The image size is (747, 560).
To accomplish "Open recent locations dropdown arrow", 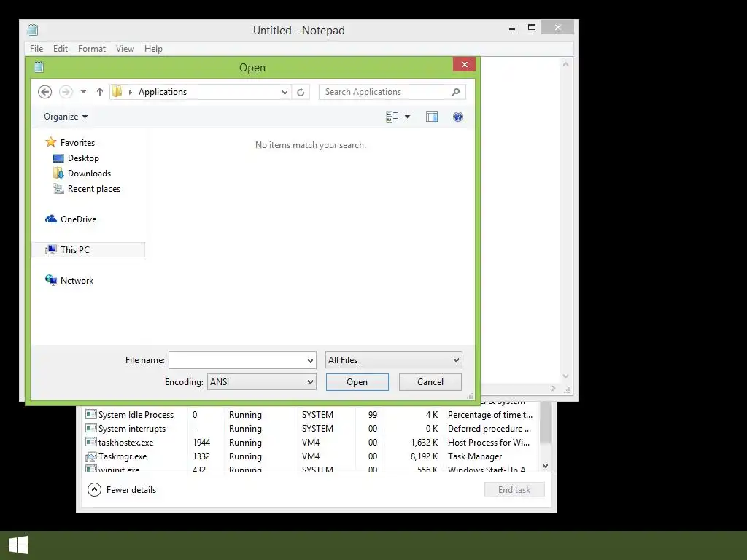I will (83, 92).
